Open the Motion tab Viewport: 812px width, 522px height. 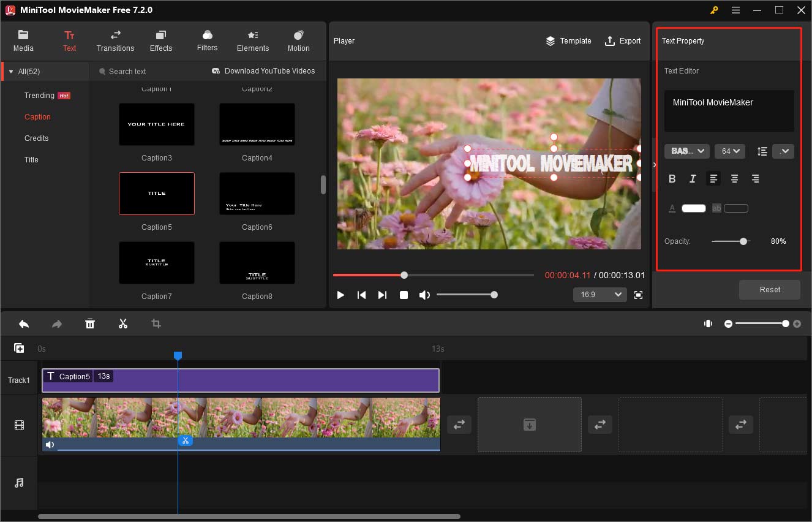pyautogui.click(x=298, y=41)
